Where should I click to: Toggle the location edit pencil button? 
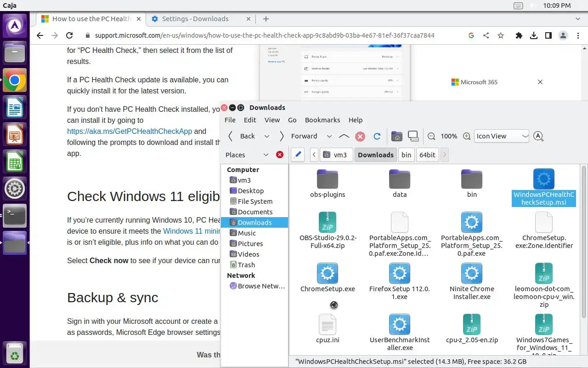point(298,155)
